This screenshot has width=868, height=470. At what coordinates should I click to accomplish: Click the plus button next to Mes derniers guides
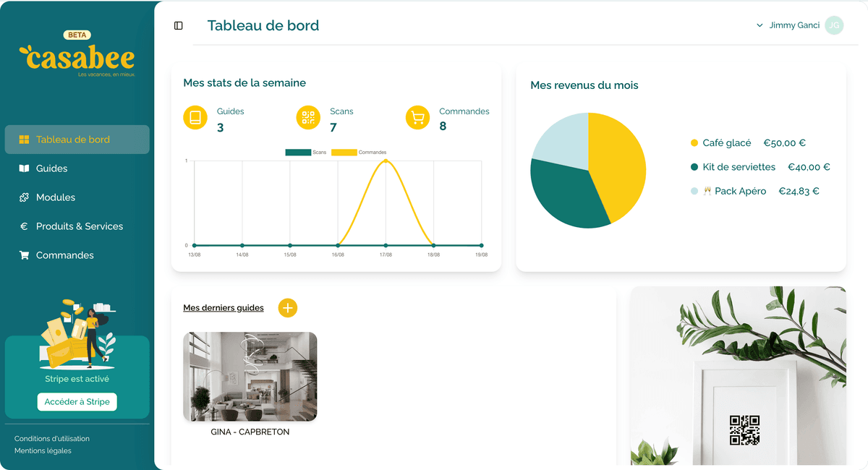point(287,307)
